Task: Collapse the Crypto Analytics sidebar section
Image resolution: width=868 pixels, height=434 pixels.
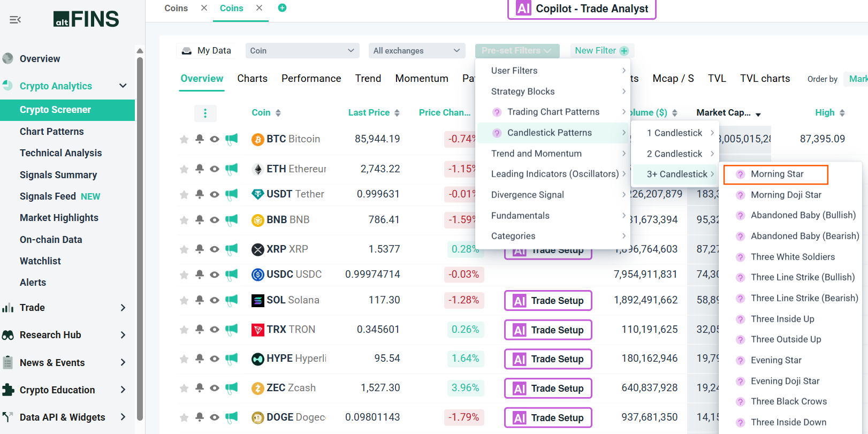Action: 123,86
